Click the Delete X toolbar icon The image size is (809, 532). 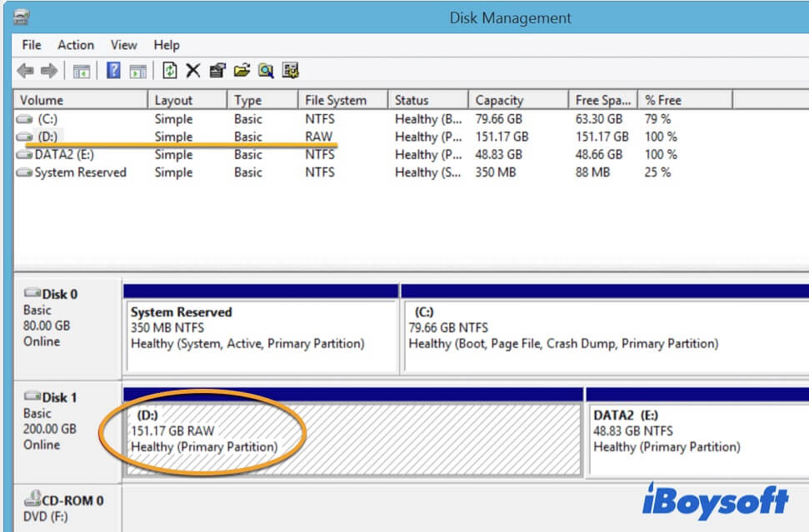(193, 71)
